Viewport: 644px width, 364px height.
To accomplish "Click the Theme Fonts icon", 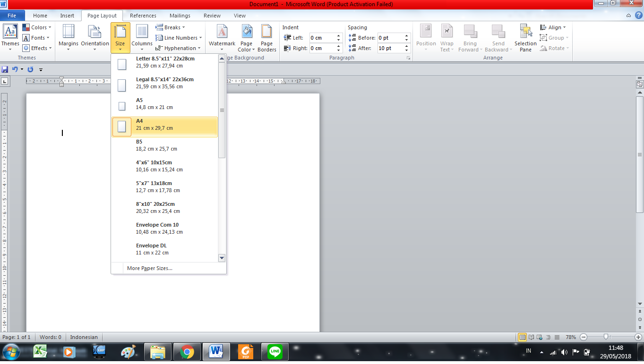I will click(x=36, y=37).
